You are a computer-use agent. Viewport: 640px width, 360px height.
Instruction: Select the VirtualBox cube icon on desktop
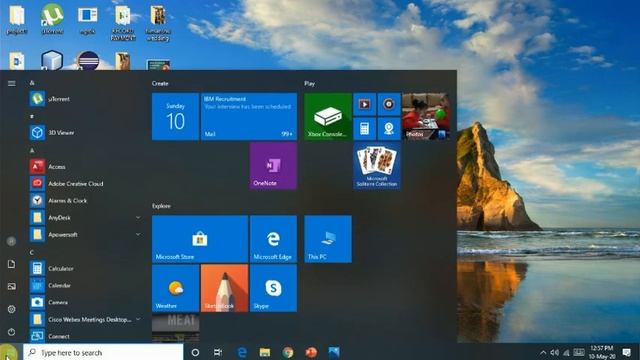(52, 60)
